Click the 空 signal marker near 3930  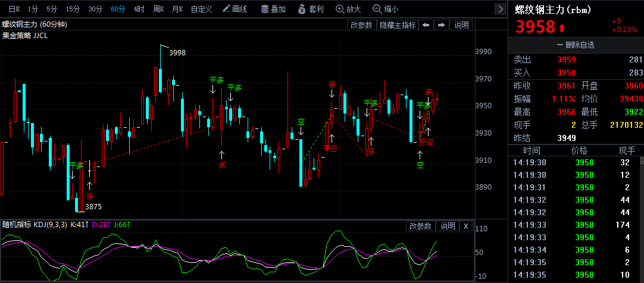tap(301, 121)
